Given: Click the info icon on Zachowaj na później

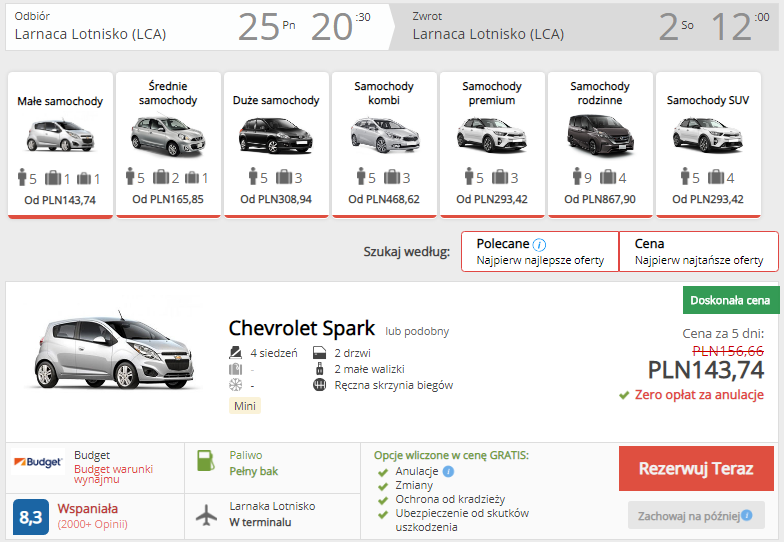Looking at the screenshot, I should pos(746,515).
